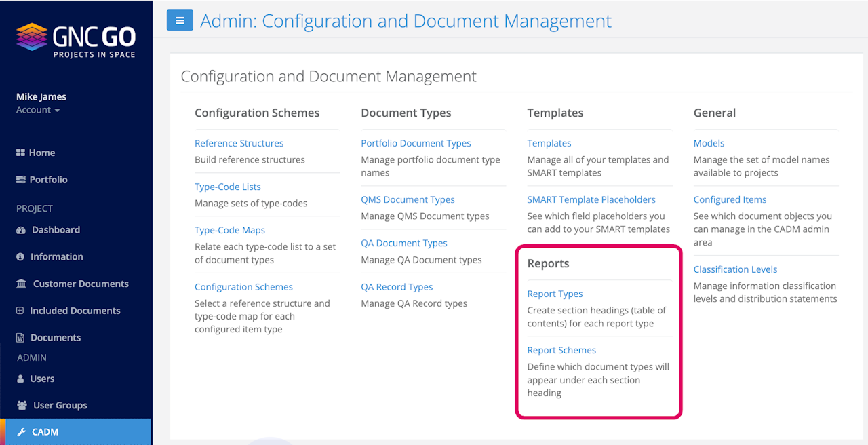
Task: Click the User Groups icon
Action: click(21, 406)
